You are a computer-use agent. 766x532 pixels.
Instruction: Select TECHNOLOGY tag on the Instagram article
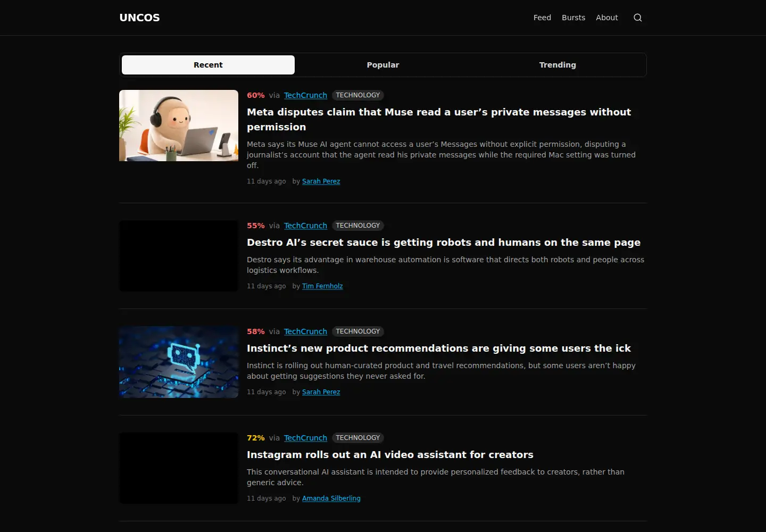[x=358, y=438]
